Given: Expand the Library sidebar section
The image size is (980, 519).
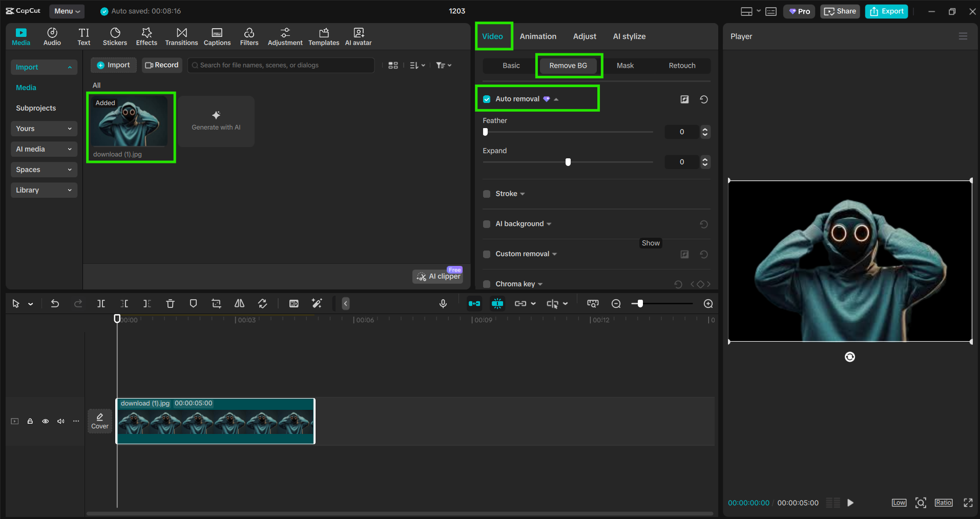Looking at the screenshot, I should (44, 190).
